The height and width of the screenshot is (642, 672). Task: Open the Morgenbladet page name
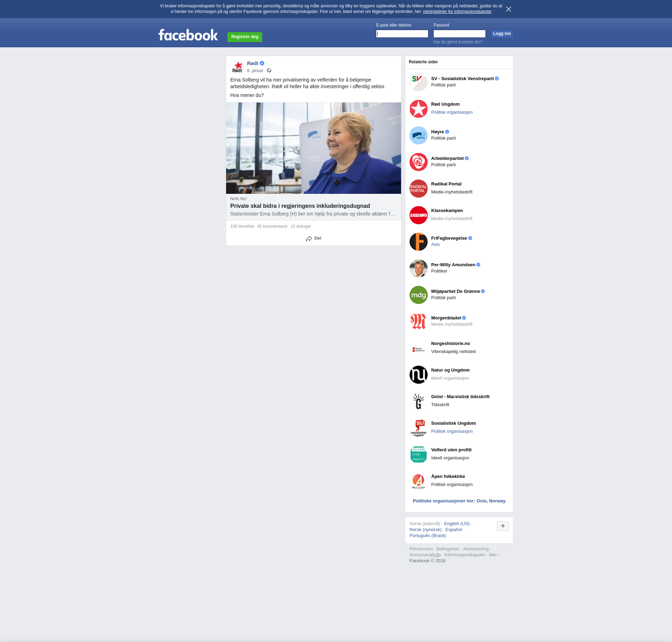tap(446, 318)
